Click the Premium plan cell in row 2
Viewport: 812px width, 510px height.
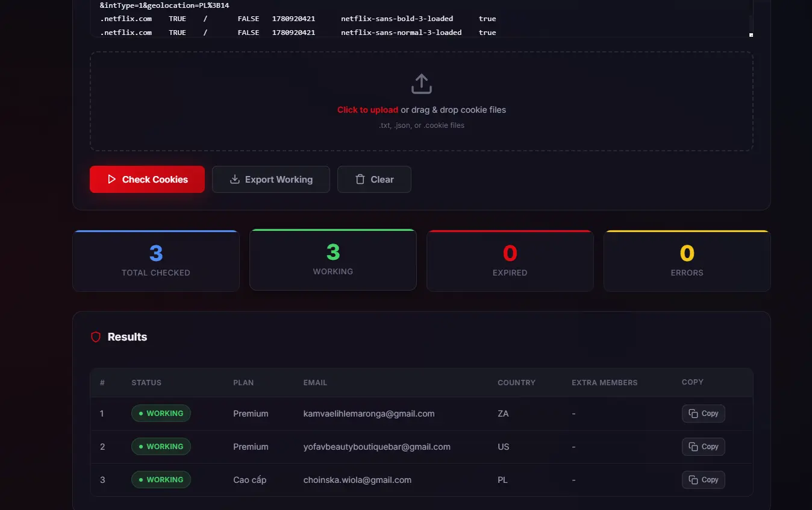point(251,447)
